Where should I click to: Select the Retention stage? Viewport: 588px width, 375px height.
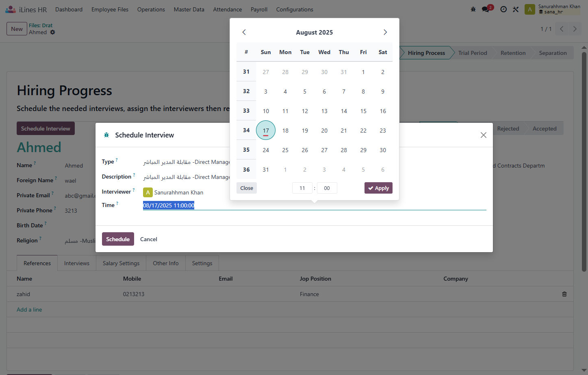pos(513,53)
